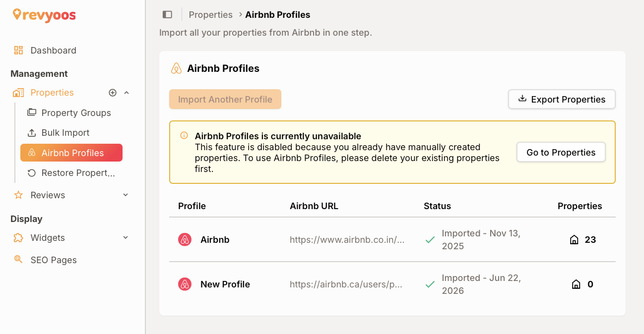The height and width of the screenshot is (334, 644).
Task: Click the Properties column header
Action: pos(580,206)
